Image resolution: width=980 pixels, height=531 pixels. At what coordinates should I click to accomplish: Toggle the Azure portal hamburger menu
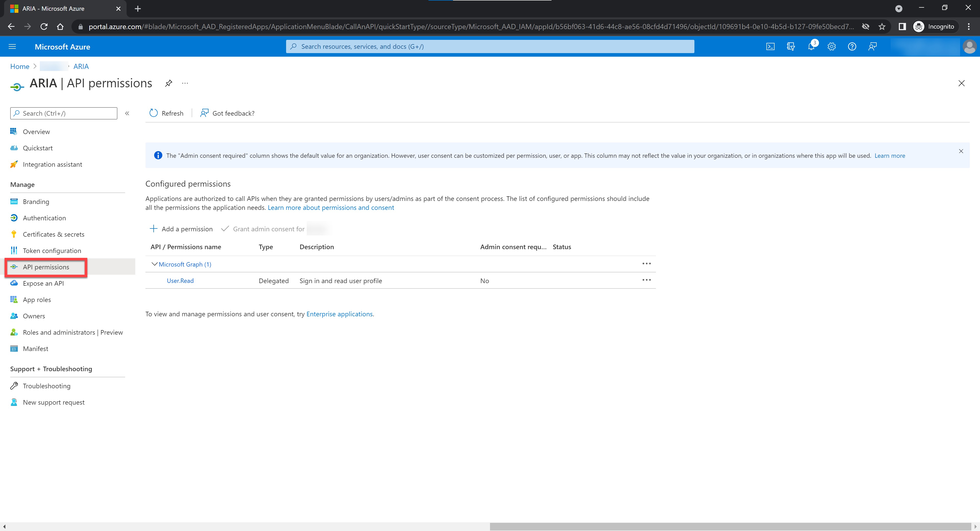point(12,46)
